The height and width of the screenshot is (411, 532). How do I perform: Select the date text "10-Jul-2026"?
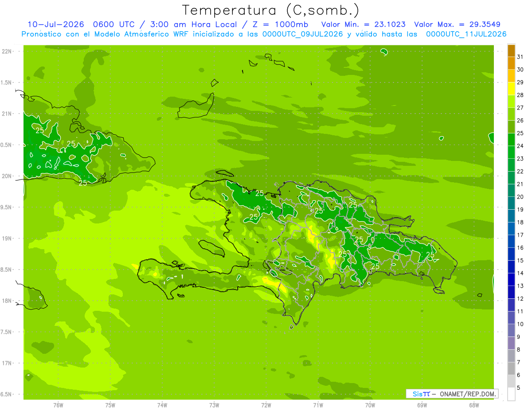[56, 24]
